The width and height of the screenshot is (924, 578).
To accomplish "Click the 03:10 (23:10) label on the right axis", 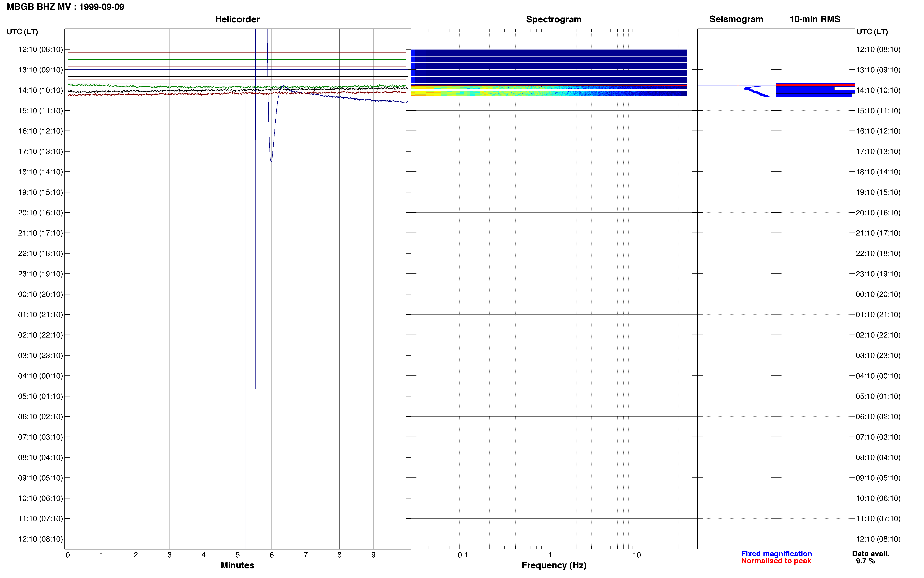I will (x=878, y=356).
